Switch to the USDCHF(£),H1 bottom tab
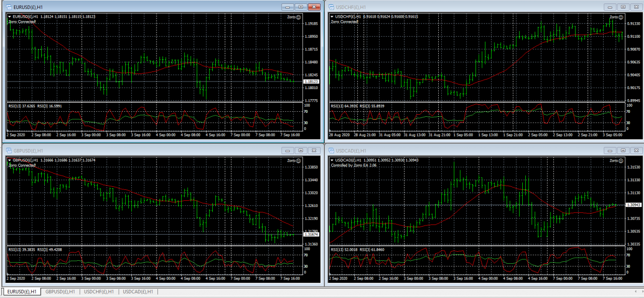 click(99, 291)
